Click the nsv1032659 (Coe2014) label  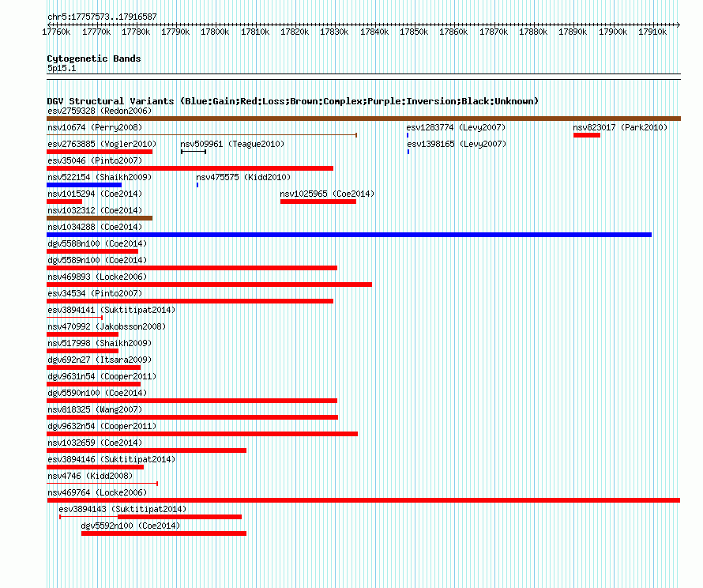pos(95,443)
